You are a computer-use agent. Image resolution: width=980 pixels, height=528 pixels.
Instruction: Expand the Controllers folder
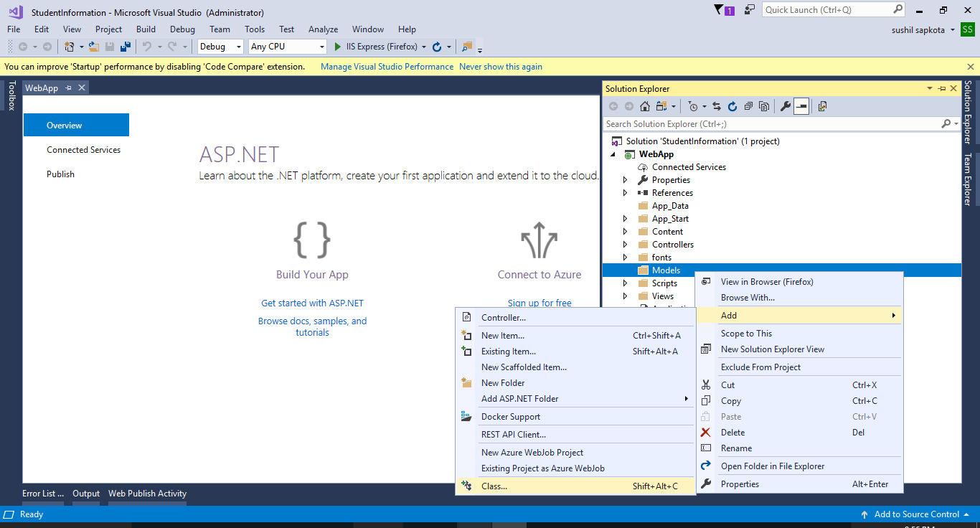click(x=625, y=245)
